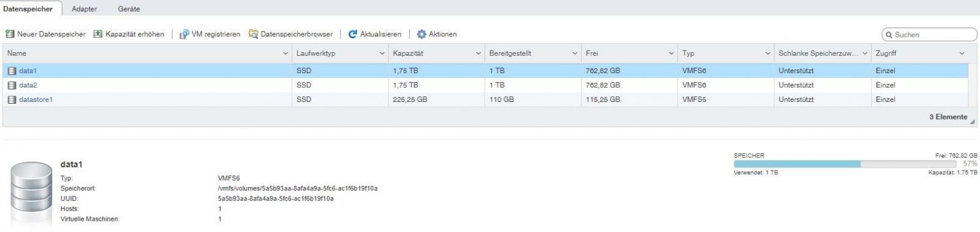This screenshot has height=232, width=980.
Task: Click the Aktualisieren refresh icon
Action: coord(353,34)
